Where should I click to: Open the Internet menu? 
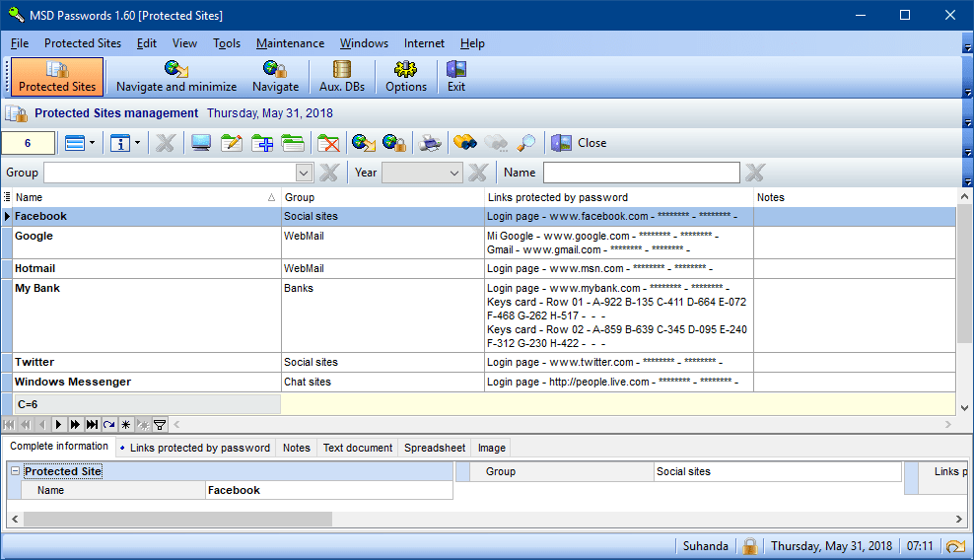click(424, 43)
